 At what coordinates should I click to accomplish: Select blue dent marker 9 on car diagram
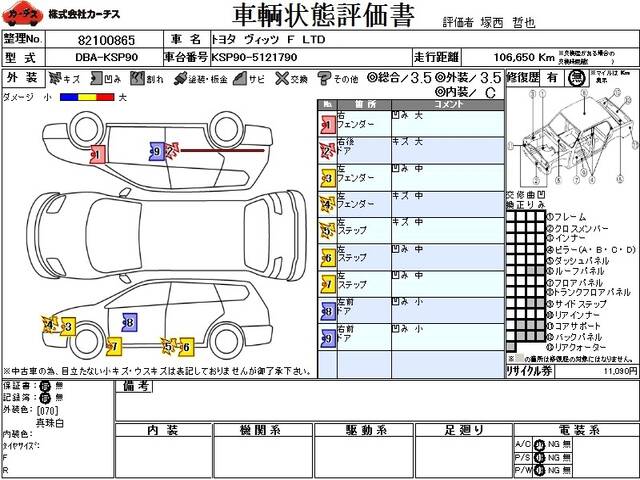tap(156, 151)
